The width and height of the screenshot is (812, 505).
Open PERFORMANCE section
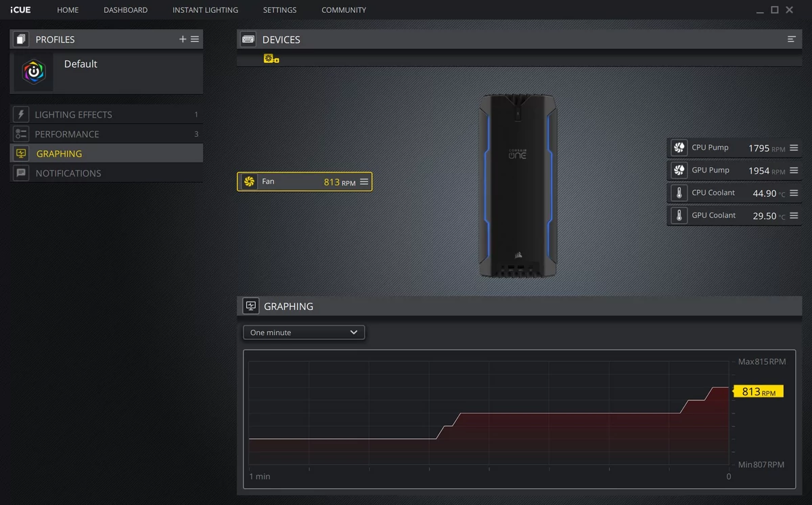tap(106, 134)
